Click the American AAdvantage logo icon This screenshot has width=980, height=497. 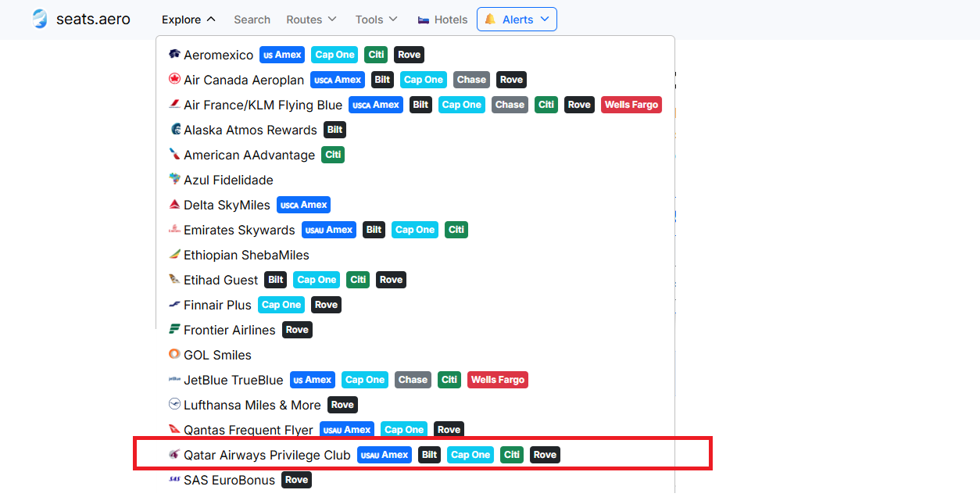coord(174,154)
